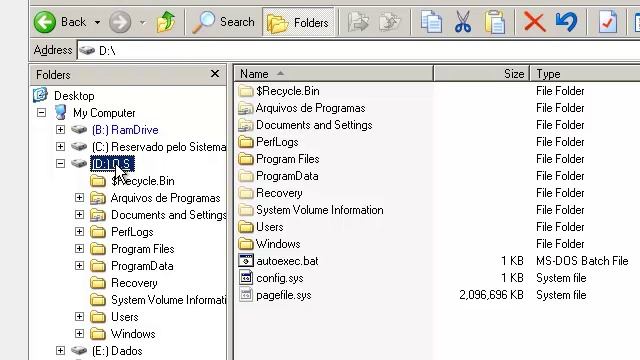Screen dimensions: 640x360
Task: Select Windows folder in file list
Action: coord(278,244)
